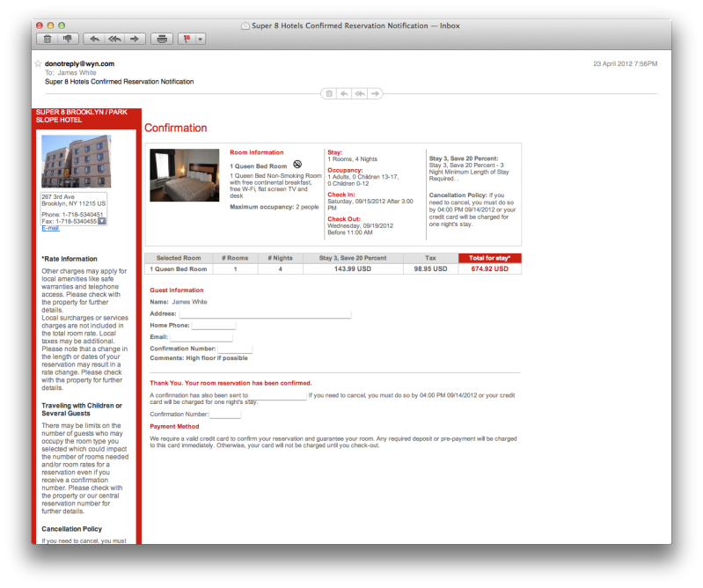Open the hotel E-mail link
The height and width of the screenshot is (588, 703).
click(50, 228)
